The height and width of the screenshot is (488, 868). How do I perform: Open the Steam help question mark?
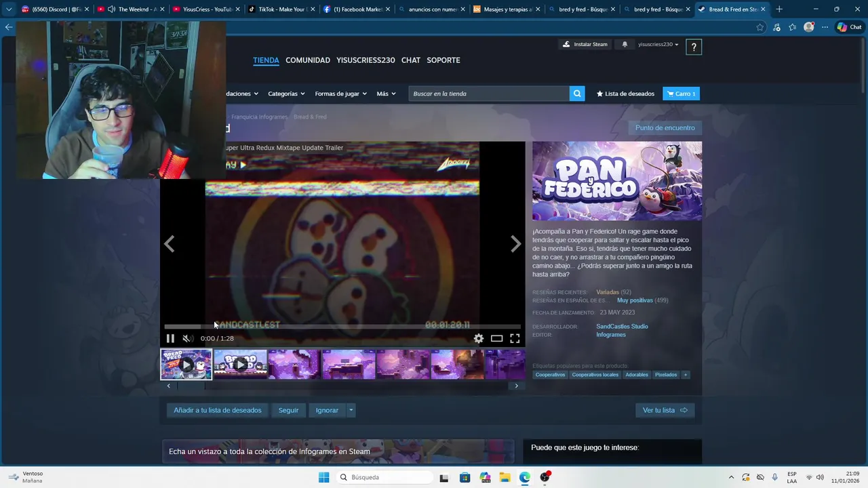click(694, 47)
